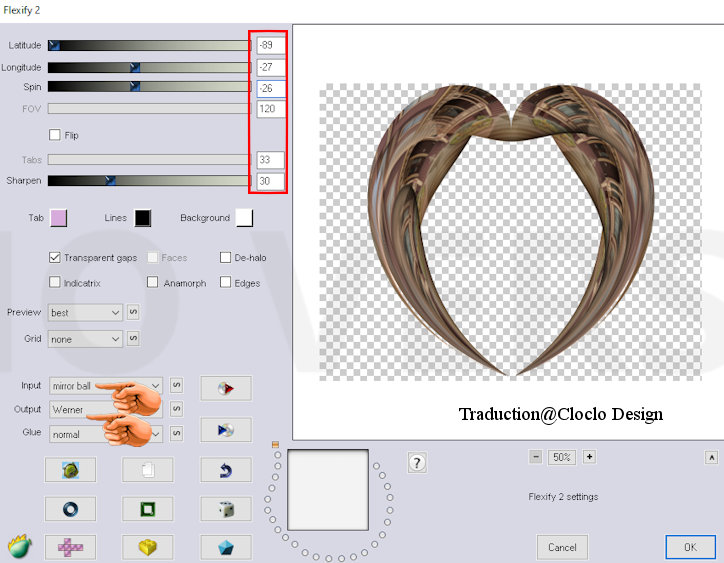Uncheck the Transparent gaps checkbox

pyautogui.click(x=55, y=258)
